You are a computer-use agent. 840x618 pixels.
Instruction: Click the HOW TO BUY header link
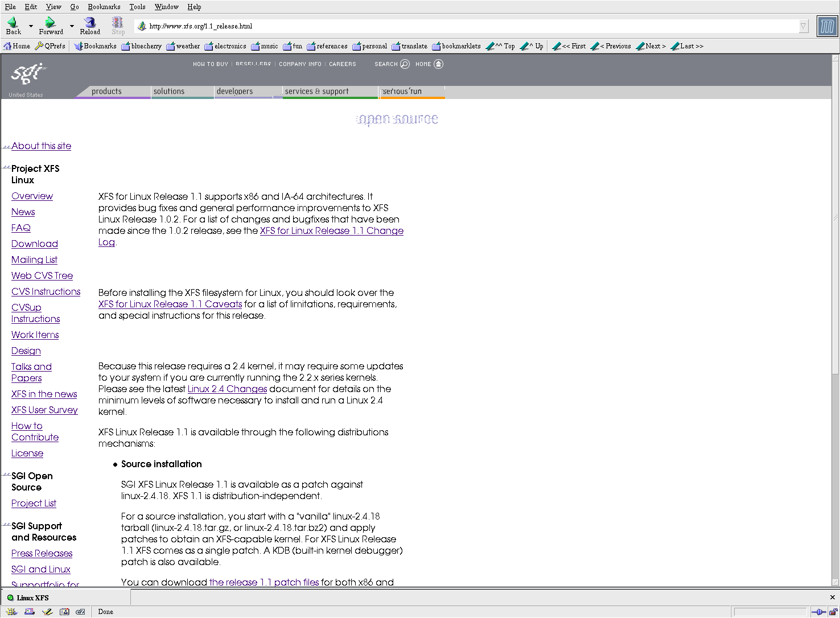210,64
